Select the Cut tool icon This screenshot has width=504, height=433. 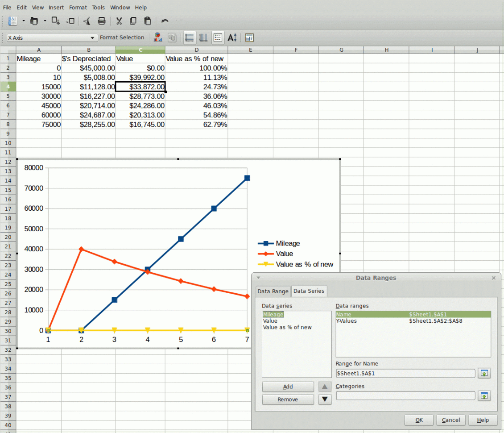[119, 21]
